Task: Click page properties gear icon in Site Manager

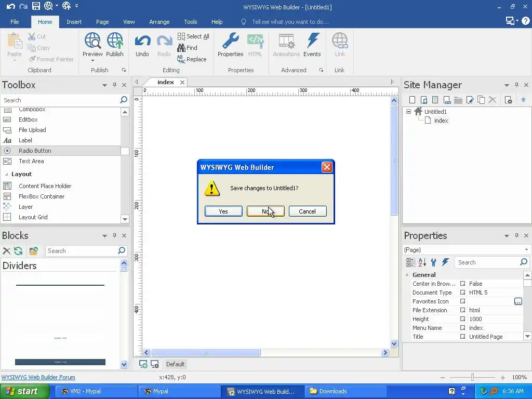Action: pyautogui.click(x=508, y=100)
